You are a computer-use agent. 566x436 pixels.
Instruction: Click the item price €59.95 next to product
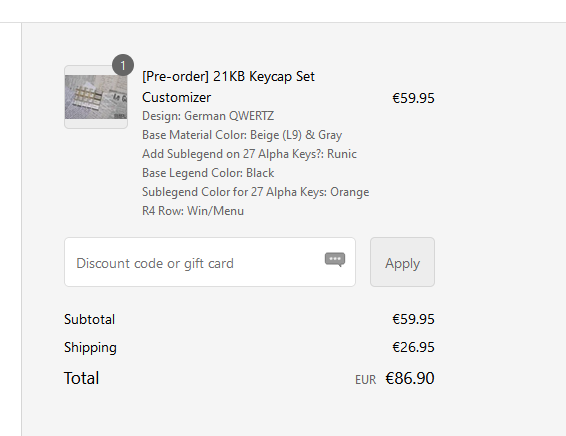(x=413, y=98)
